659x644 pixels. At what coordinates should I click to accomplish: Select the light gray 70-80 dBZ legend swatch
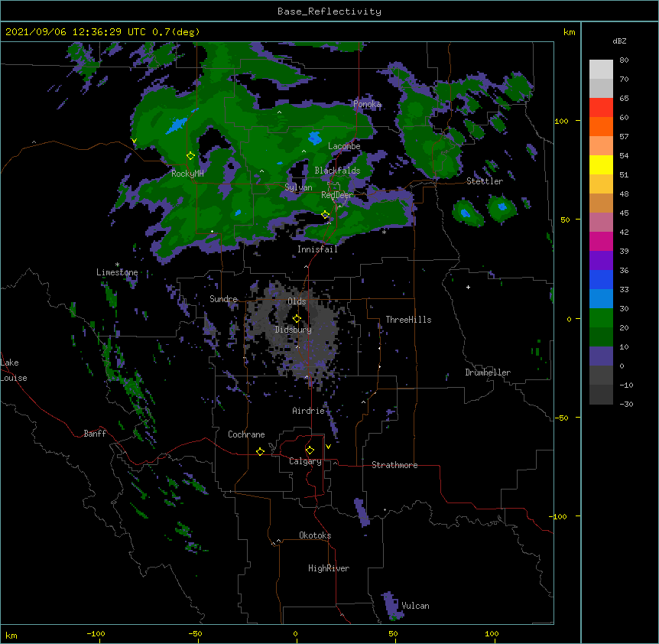click(x=601, y=70)
